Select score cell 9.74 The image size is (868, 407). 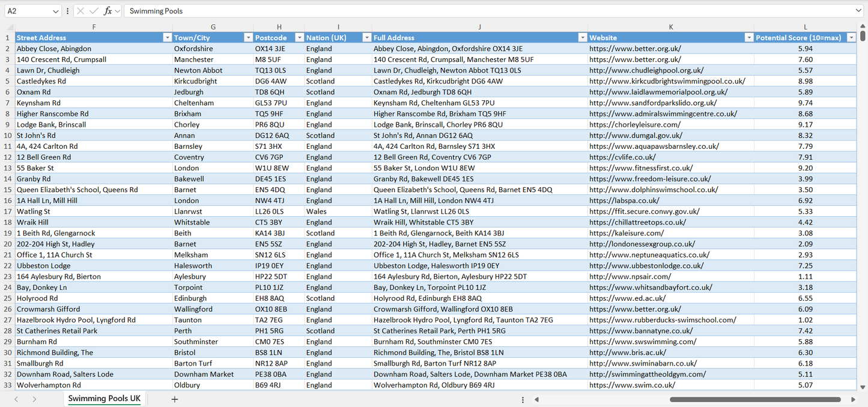coord(806,103)
